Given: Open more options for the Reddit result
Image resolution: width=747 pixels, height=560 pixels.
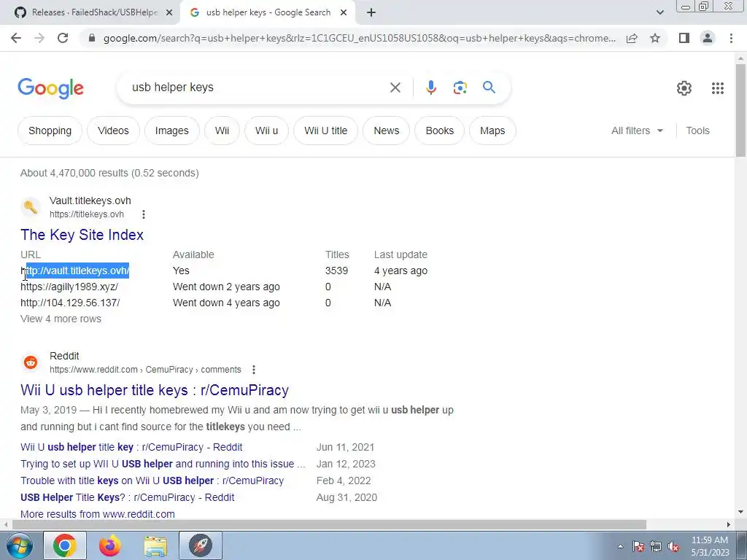Looking at the screenshot, I should pyautogui.click(x=253, y=370).
